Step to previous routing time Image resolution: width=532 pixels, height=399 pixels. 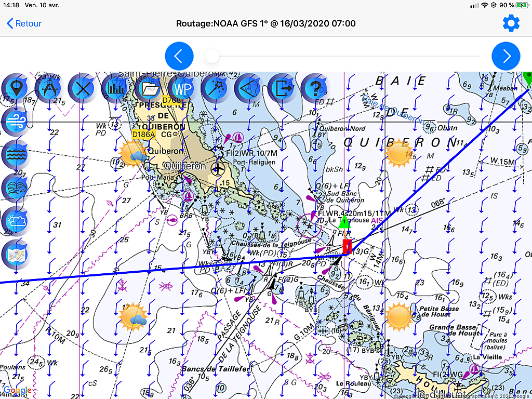(x=179, y=56)
